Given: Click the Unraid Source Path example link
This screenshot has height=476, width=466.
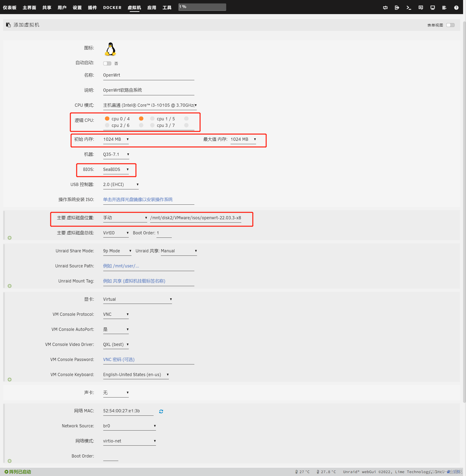Looking at the screenshot, I should pyautogui.click(x=121, y=266).
